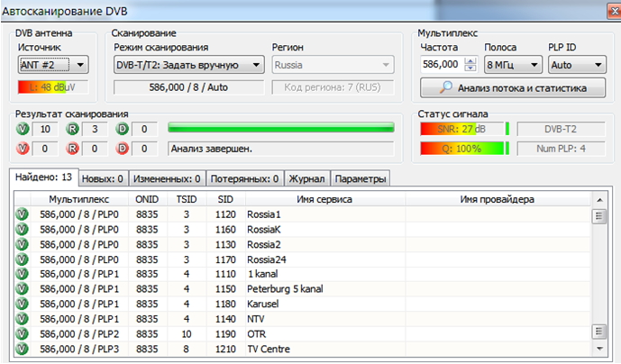This screenshot has width=621, height=364.
Task: Click the frequency field showing 586,000
Action: (x=442, y=65)
